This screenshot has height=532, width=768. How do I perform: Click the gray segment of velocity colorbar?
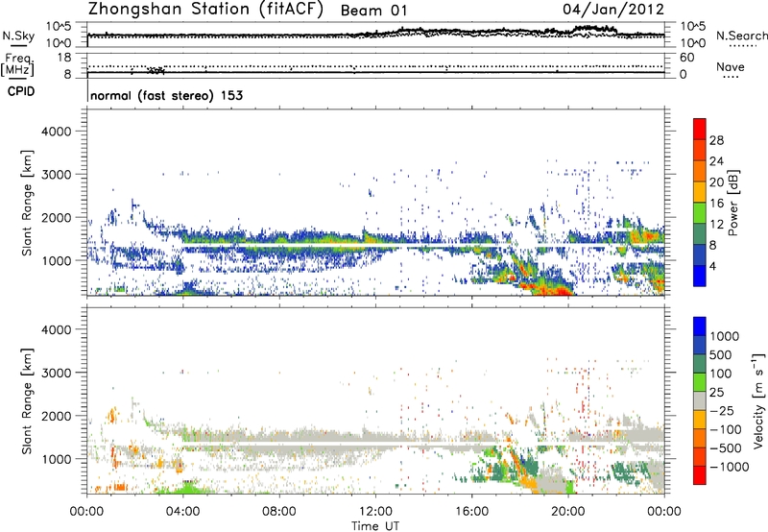(700, 401)
